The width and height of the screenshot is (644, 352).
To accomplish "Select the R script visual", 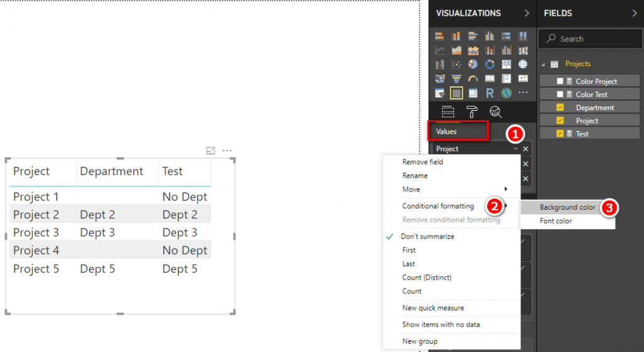I will 489,93.
